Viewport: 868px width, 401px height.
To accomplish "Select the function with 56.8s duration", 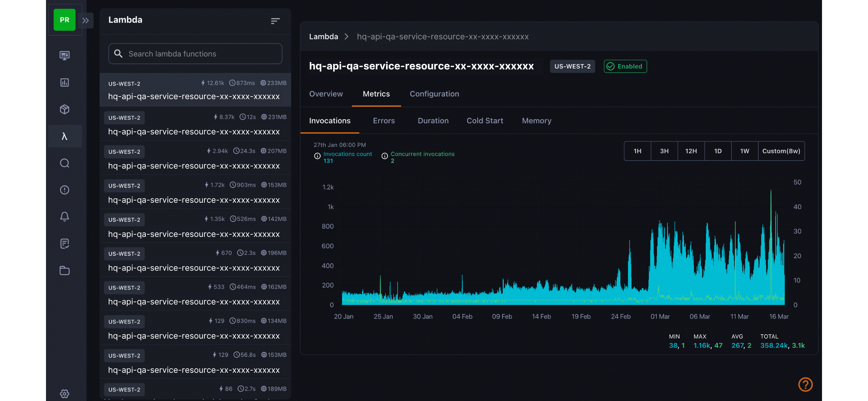I will tap(195, 362).
